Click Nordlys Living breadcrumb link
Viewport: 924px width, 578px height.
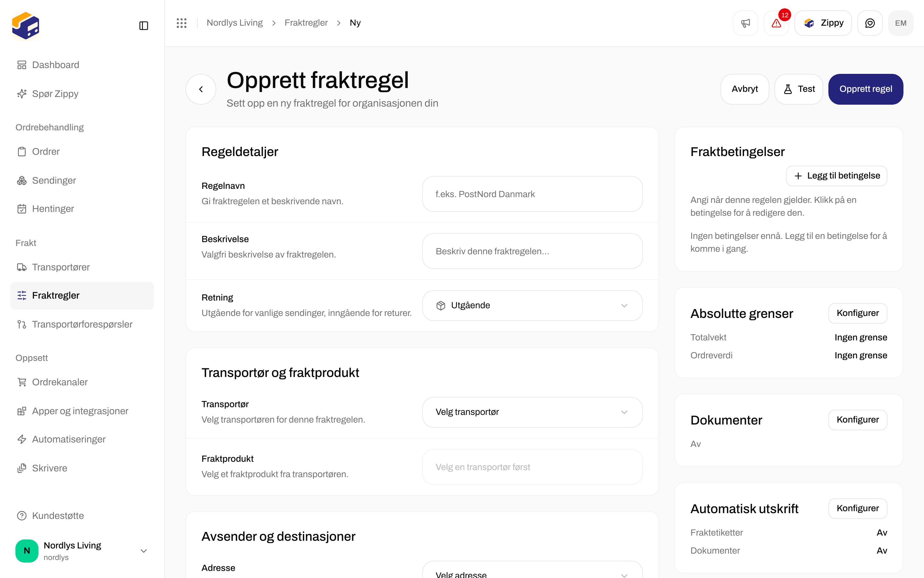[235, 23]
